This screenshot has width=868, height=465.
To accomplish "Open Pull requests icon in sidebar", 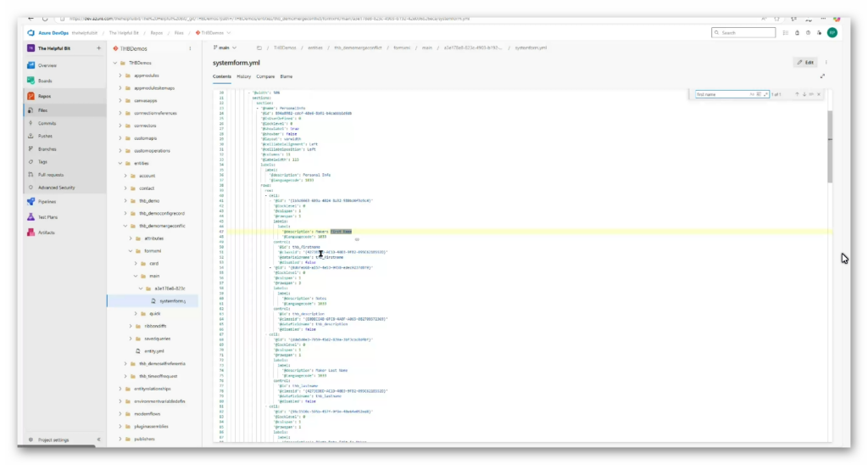I will (31, 175).
